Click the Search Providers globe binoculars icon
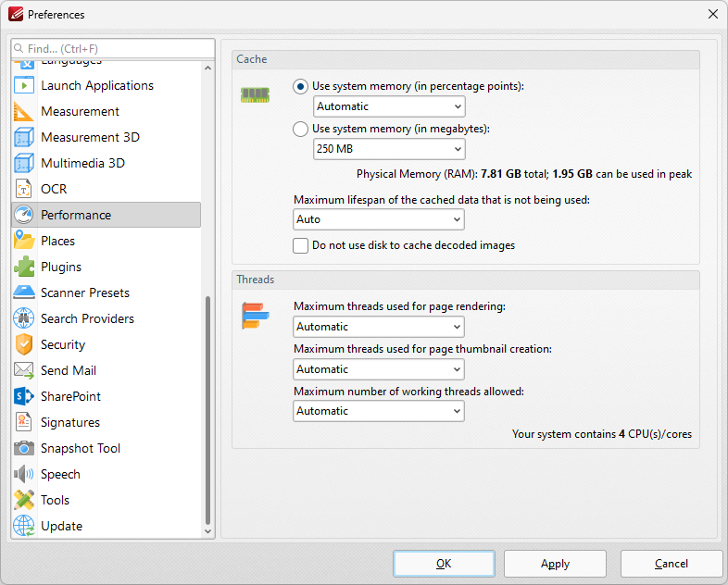 point(24,318)
